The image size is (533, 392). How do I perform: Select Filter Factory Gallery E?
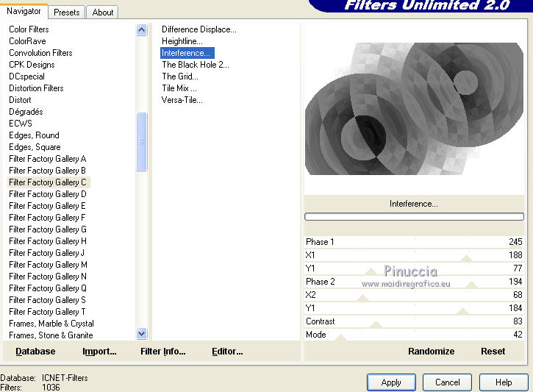47,206
